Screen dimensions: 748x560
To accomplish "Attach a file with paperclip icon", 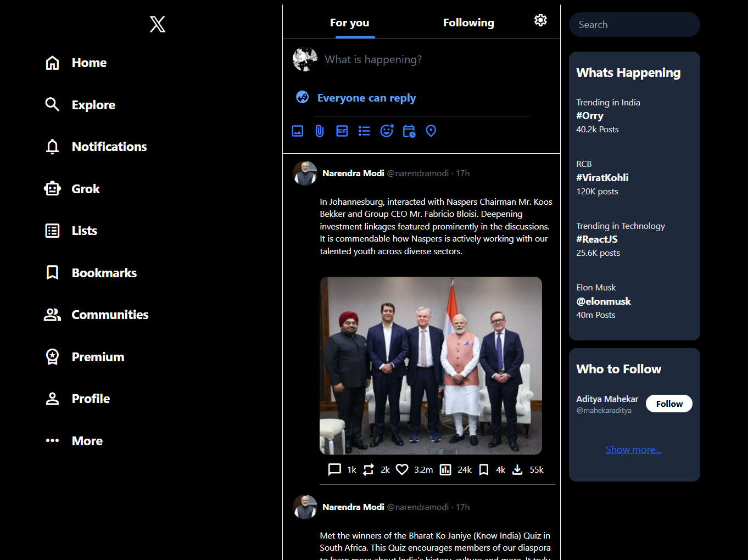I will click(x=320, y=131).
